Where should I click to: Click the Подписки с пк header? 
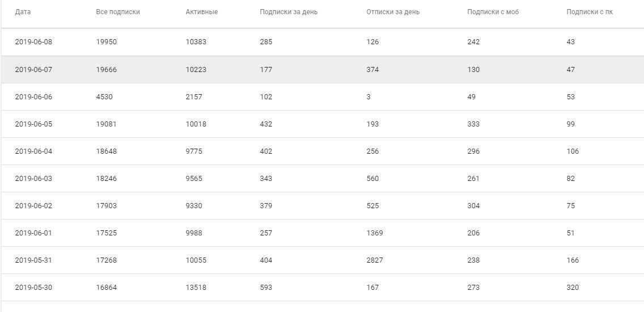click(x=590, y=12)
